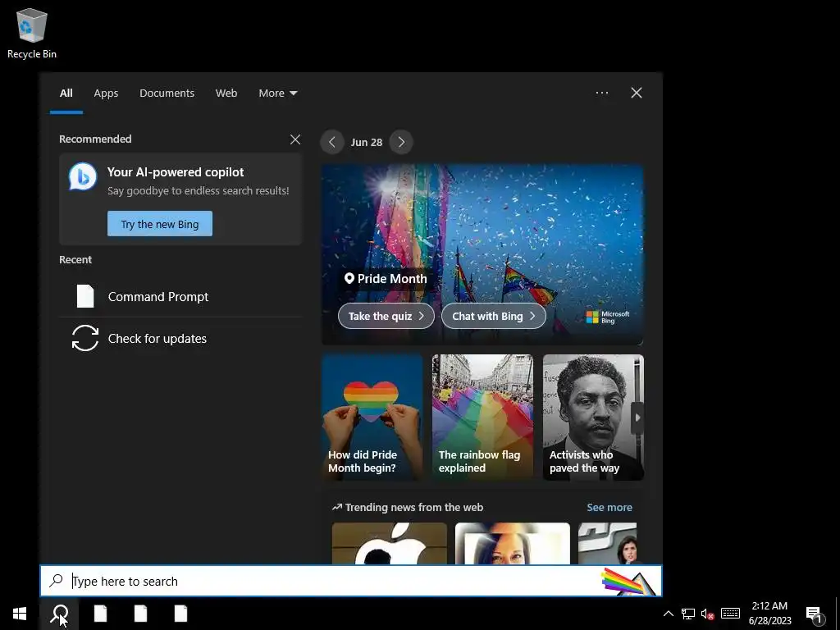Click Take the quiz button
Screen dimensions: 840x630
coord(386,316)
